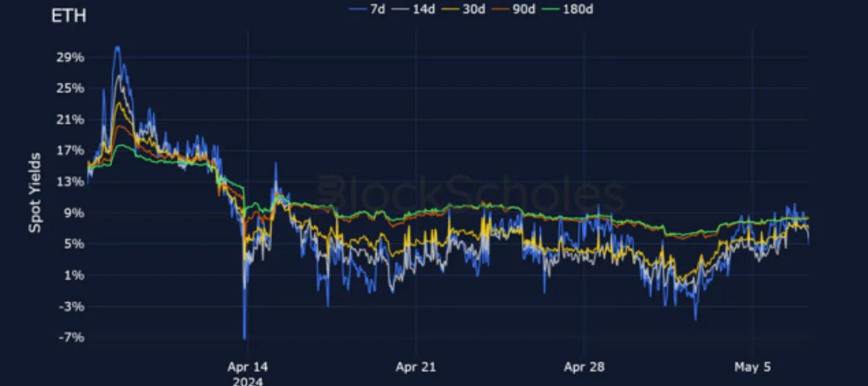
Task: Click the Apr 21 x-axis date label
Action: tap(416, 367)
